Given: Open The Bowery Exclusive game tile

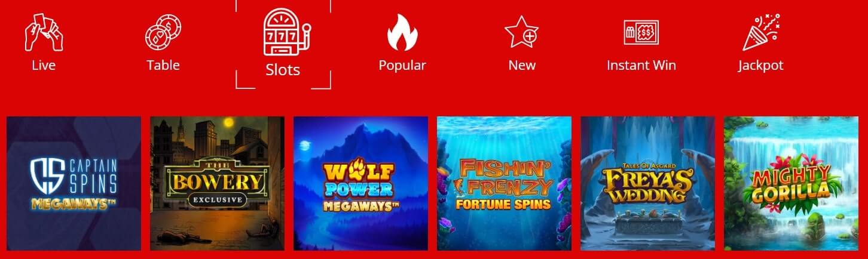Looking at the screenshot, I should pos(217,183).
